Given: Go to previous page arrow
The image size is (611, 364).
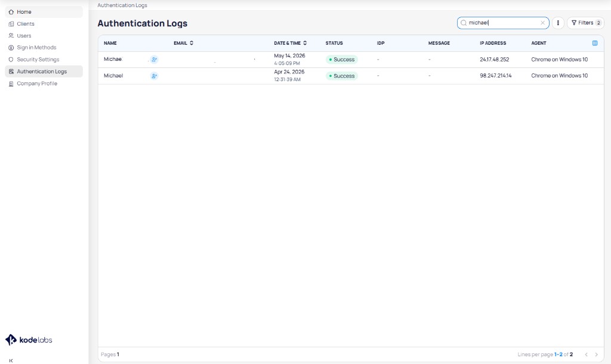Looking at the screenshot, I should click(x=586, y=354).
